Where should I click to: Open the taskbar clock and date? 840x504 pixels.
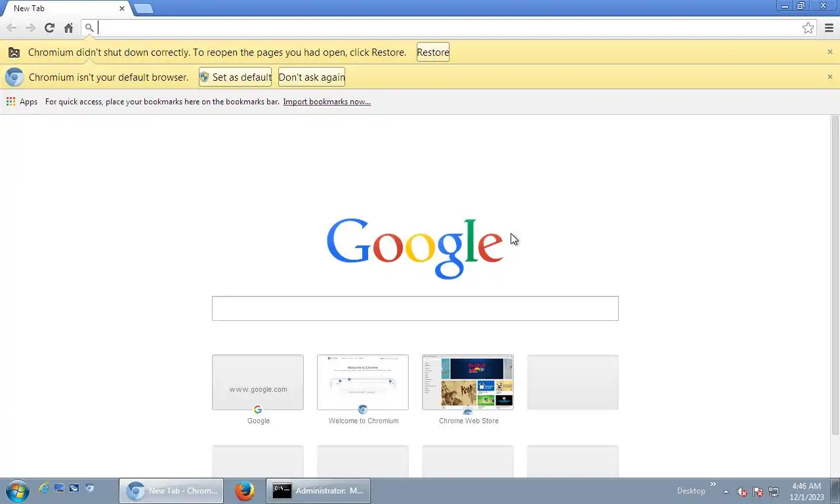coord(807,492)
